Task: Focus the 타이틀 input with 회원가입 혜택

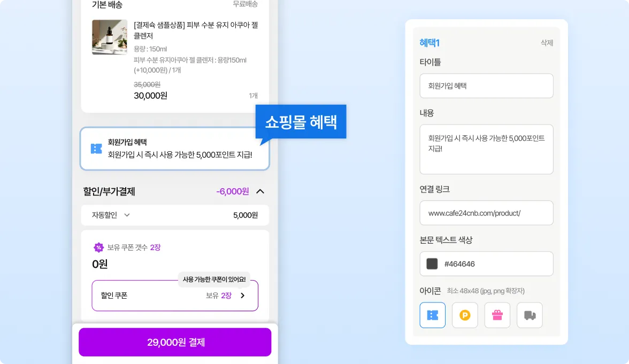Action: pyautogui.click(x=486, y=86)
